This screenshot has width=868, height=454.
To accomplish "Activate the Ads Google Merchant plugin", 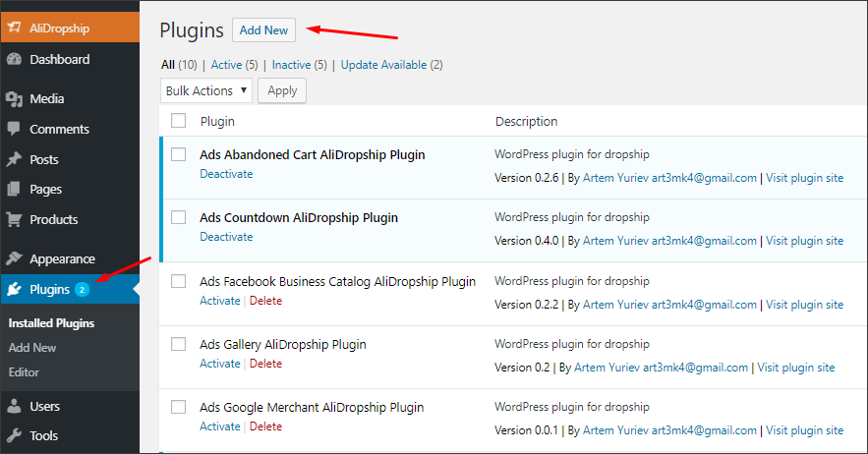I will (220, 426).
